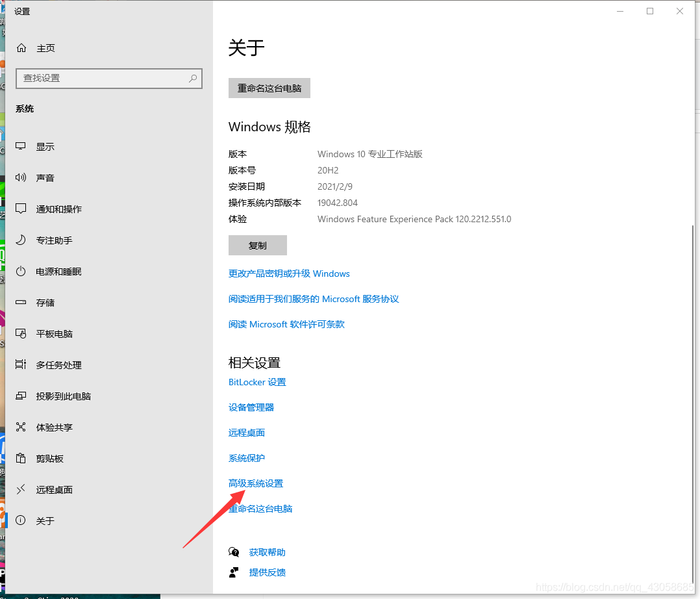
Task: Open 电源和睡眠 settings page
Action: (59, 272)
